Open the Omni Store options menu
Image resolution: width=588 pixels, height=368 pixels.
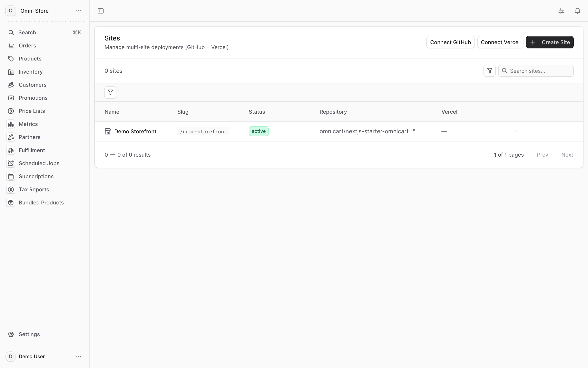tap(78, 11)
